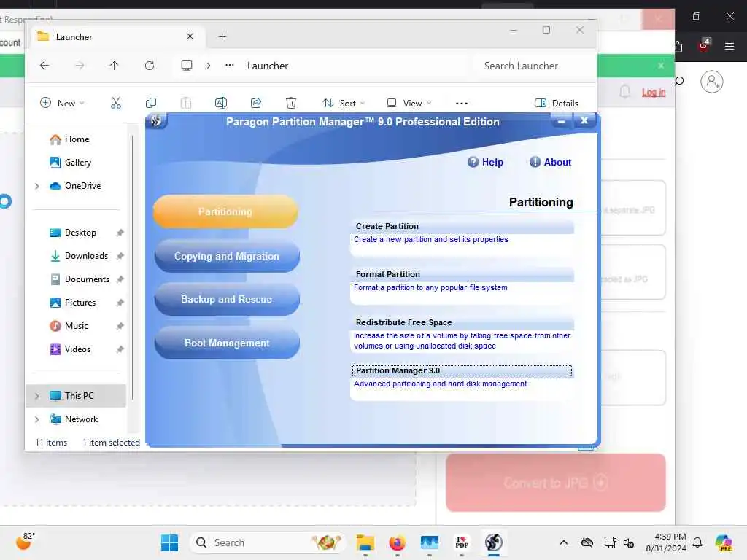The width and height of the screenshot is (747, 560).
Task: Click Help question mark icon
Action: pos(473,162)
